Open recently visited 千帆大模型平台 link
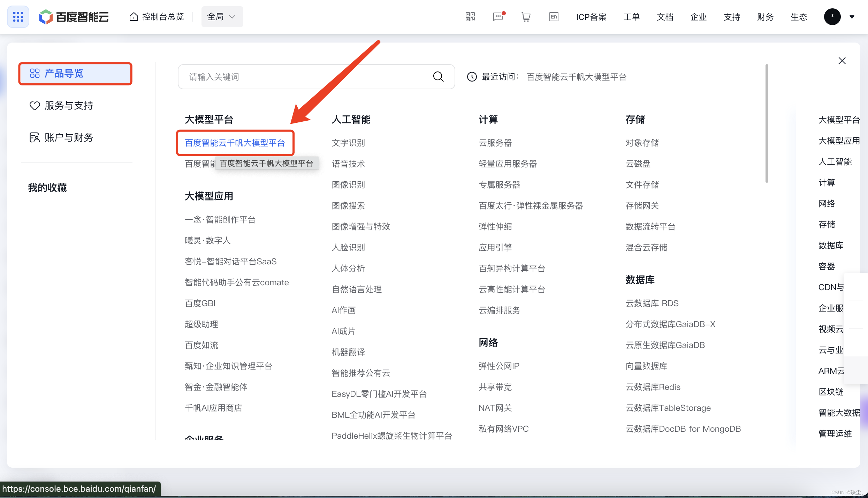 [x=576, y=77]
